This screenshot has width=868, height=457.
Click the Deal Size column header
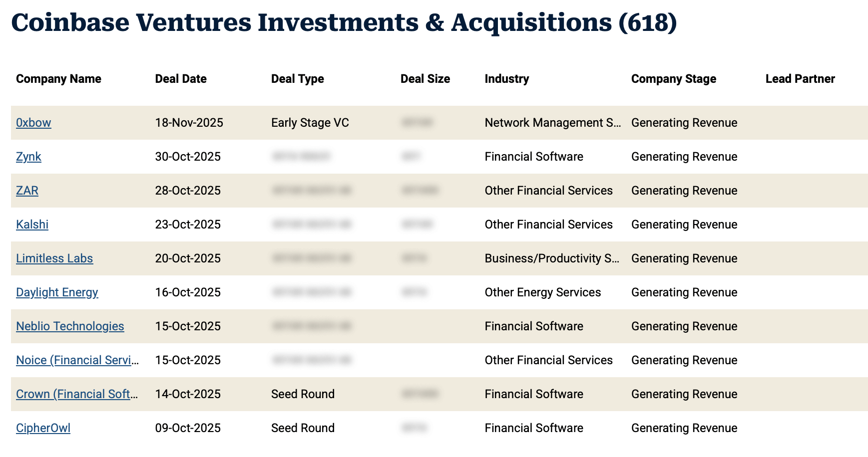point(425,79)
